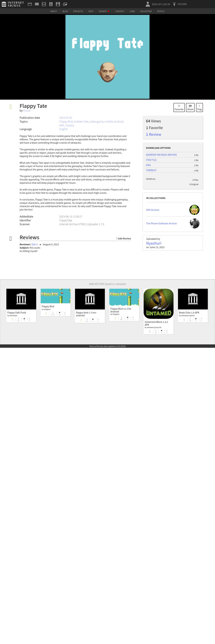The width and height of the screenshot is (215, 644).
Task: Click Add Review
Action: click(x=124, y=239)
